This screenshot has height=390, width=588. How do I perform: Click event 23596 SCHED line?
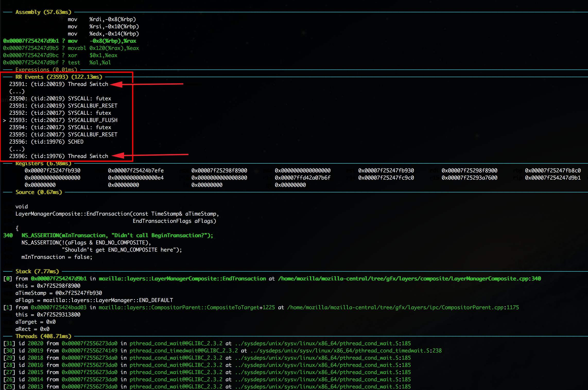click(x=46, y=142)
